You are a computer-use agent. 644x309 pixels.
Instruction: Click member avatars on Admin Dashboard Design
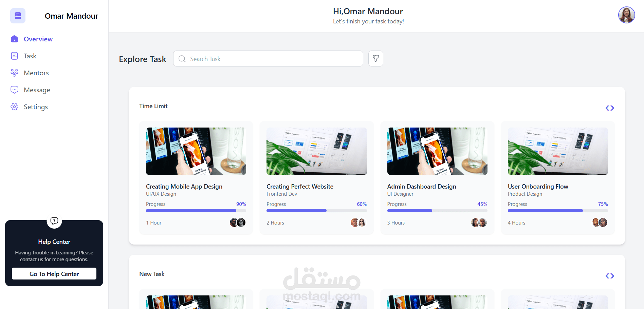(x=479, y=223)
